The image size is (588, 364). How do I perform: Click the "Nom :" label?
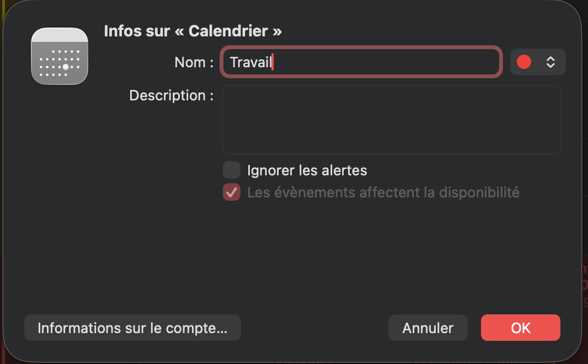(x=194, y=62)
